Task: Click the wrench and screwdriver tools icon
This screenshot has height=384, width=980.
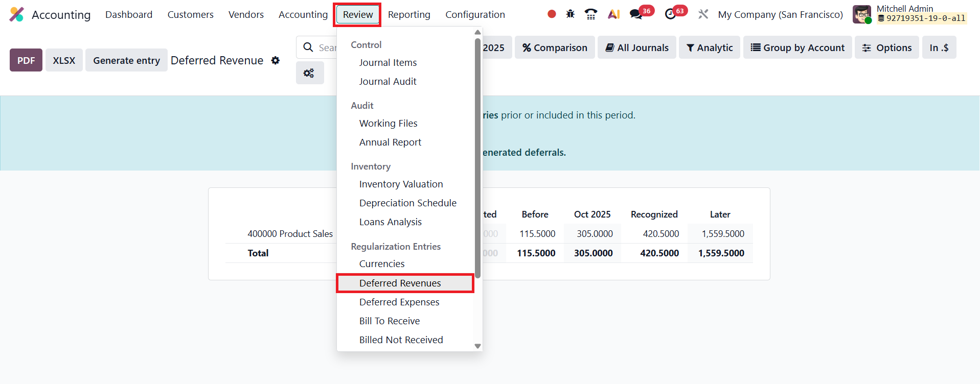Action: (703, 14)
